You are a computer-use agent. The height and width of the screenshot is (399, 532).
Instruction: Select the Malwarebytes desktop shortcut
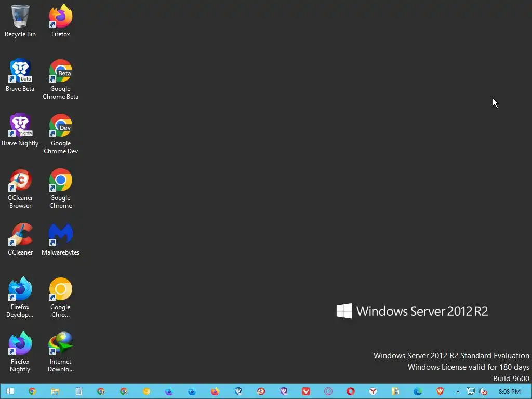(x=61, y=239)
